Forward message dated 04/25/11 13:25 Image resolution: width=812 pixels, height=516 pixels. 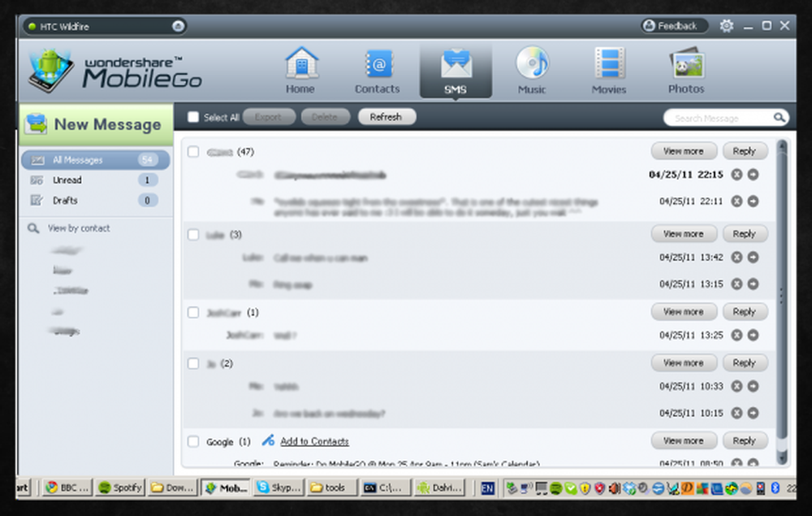pos(754,335)
